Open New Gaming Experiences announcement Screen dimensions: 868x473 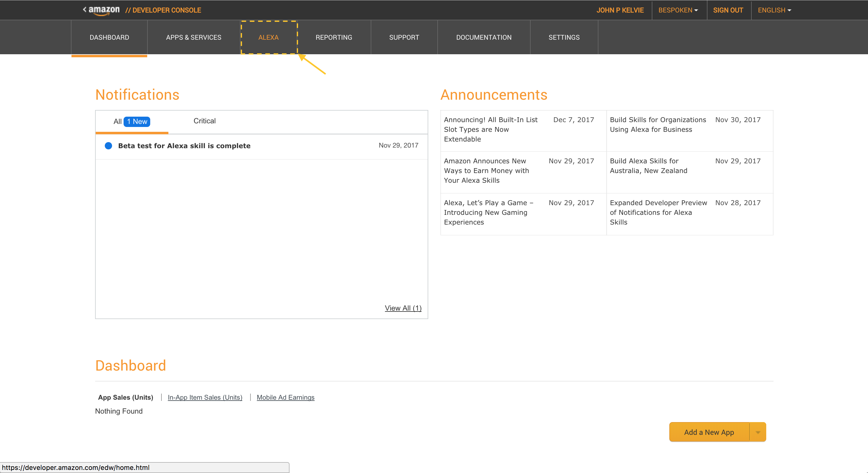488,212
